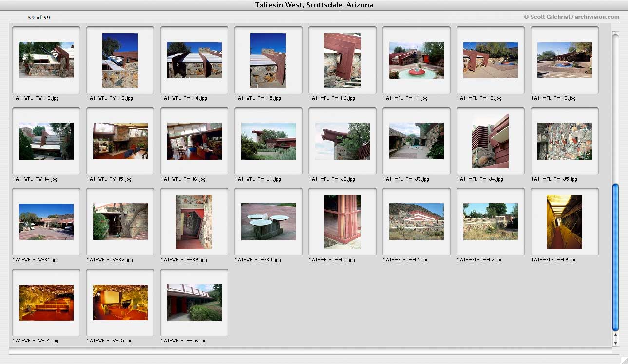Screen dimensions: 628x364
Task: Select thumbnail 1A1-WFL-TW-J2.jpg
Action: tap(343, 141)
